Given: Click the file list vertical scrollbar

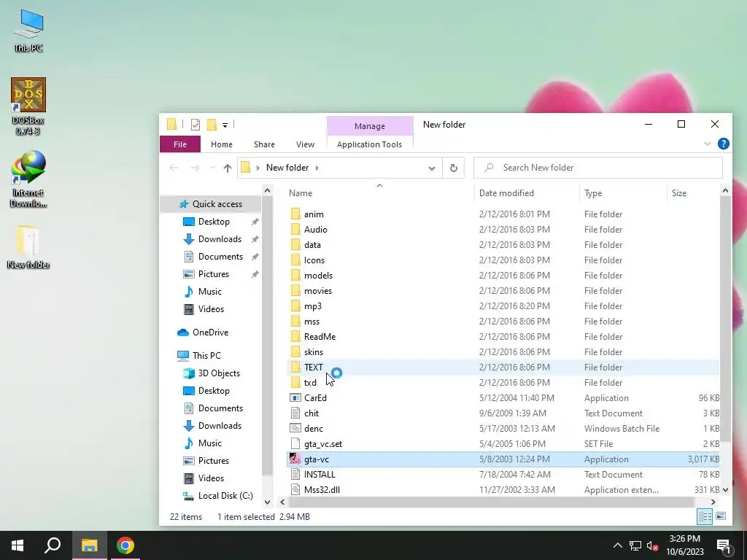Looking at the screenshot, I should coord(725,319).
